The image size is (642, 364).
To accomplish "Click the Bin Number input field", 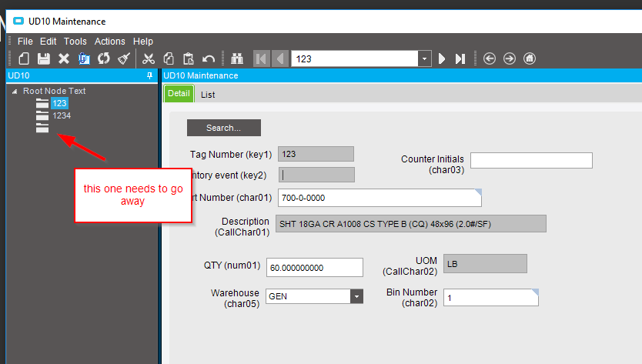I will coord(491,298).
